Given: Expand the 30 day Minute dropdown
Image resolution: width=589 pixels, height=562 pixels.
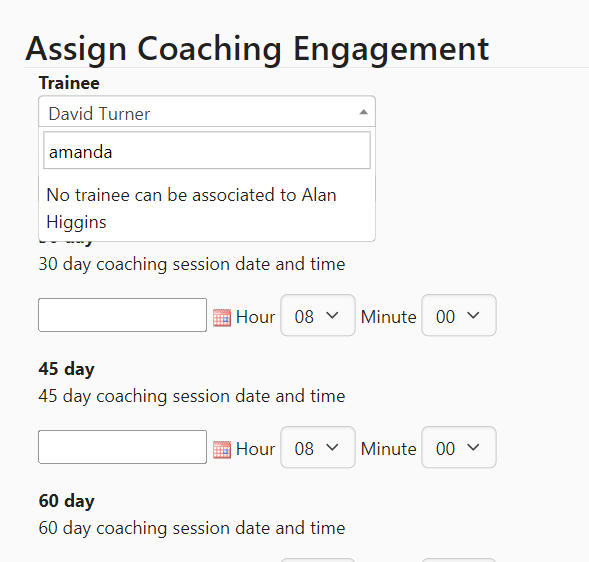Looking at the screenshot, I should pyautogui.click(x=459, y=316).
